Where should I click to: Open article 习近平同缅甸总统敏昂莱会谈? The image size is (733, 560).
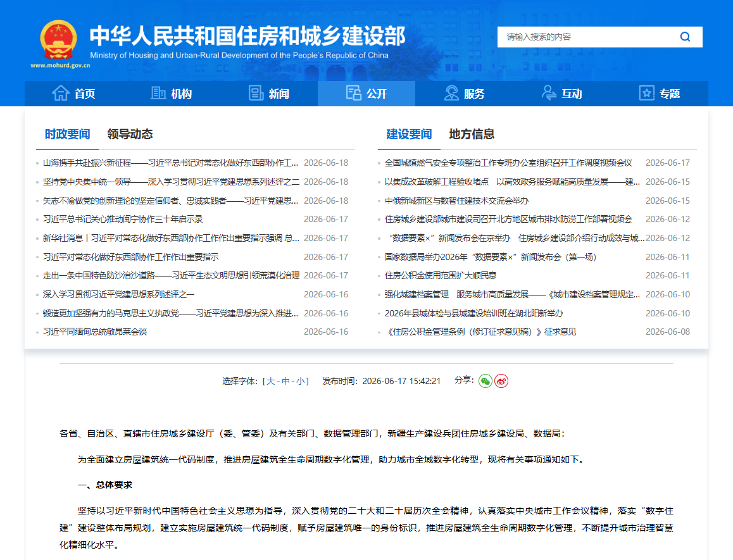95,332
